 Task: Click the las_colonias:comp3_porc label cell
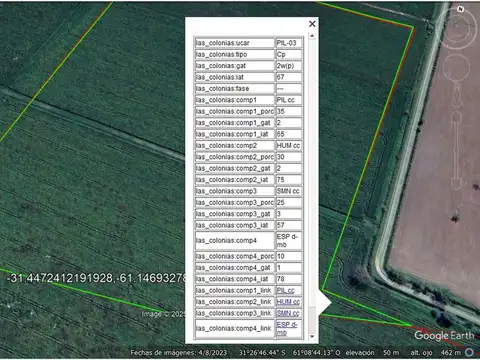point(235,202)
